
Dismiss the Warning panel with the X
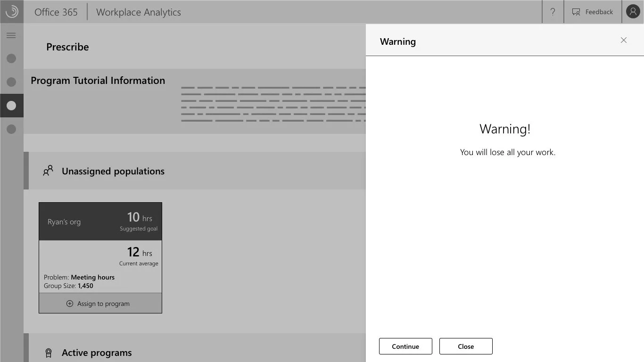coord(623,40)
